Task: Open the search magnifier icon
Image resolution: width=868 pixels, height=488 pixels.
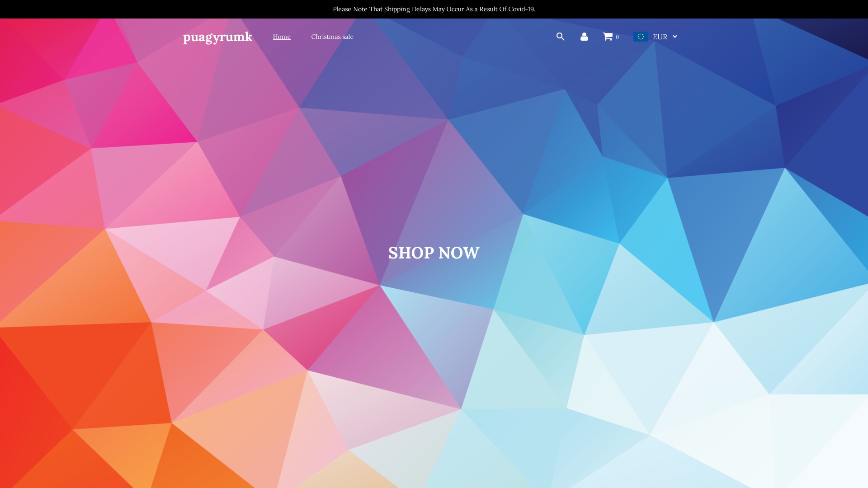Action: click(560, 37)
